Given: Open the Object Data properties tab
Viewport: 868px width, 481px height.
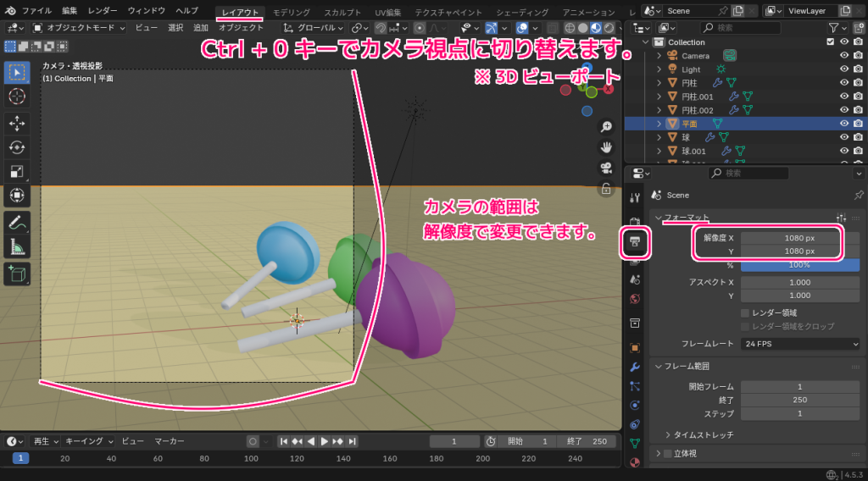Looking at the screenshot, I should (635, 444).
